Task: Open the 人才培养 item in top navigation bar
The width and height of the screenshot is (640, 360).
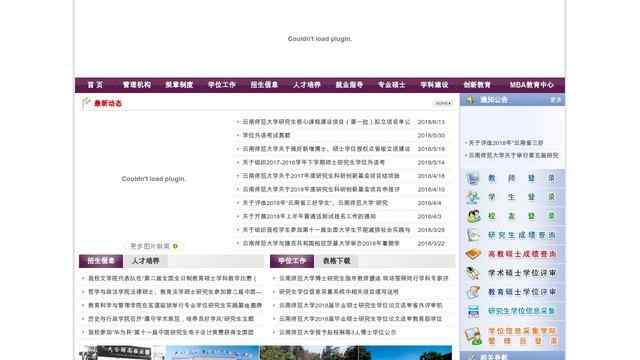Action: coord(307,85)
